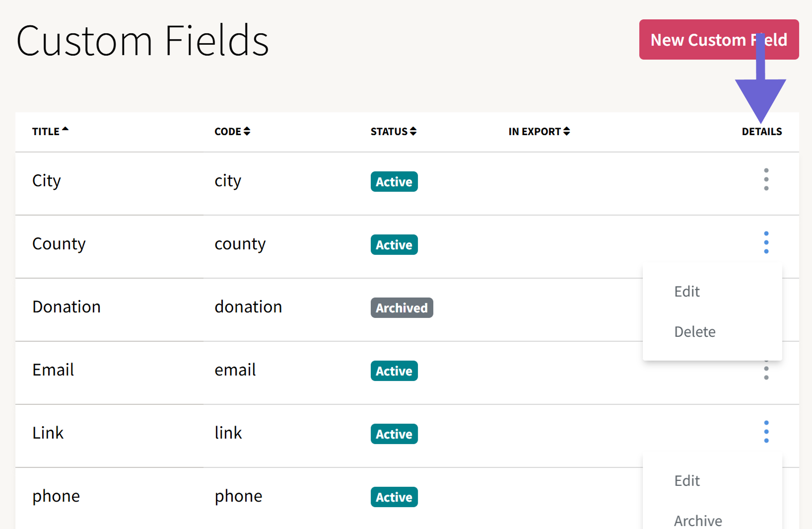
Task: Choose Archive from the Link details menu
Action: coord(698,519)
